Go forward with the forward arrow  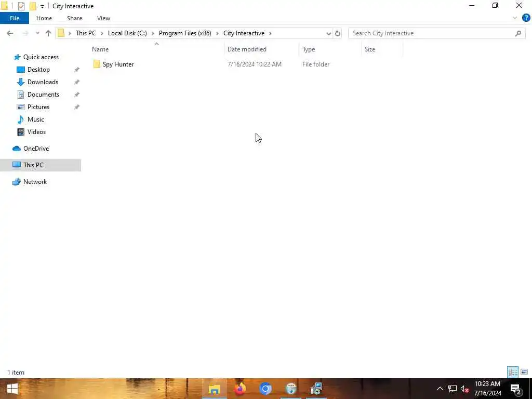(x=25, y=33)
